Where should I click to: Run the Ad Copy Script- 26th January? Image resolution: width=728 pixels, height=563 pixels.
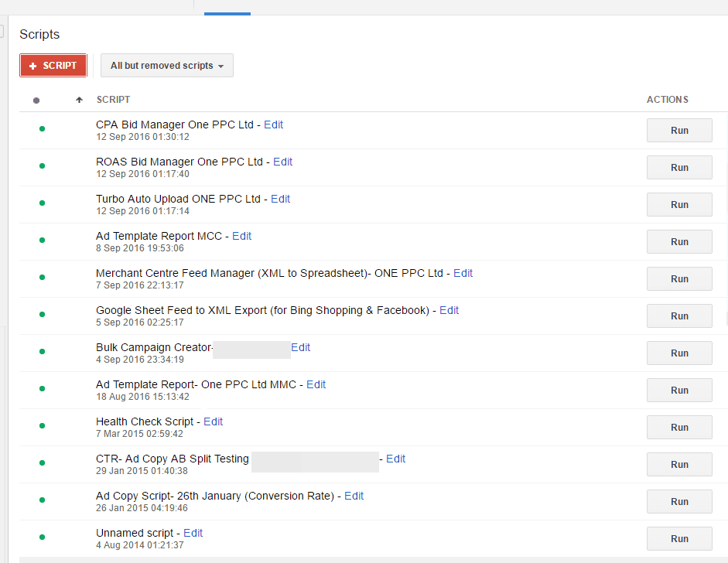[x=679, y=502]
